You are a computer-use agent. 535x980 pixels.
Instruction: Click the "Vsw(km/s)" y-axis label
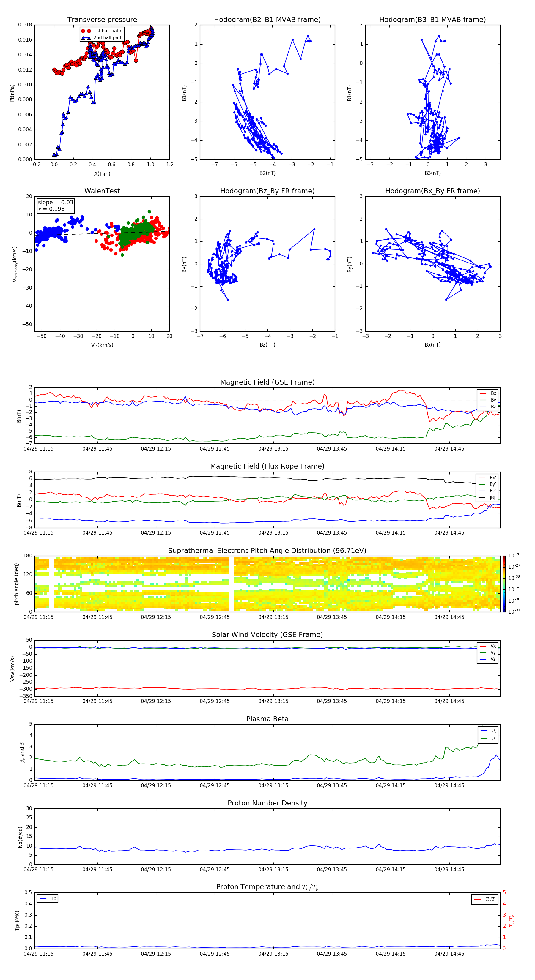(x=12, y=668)
